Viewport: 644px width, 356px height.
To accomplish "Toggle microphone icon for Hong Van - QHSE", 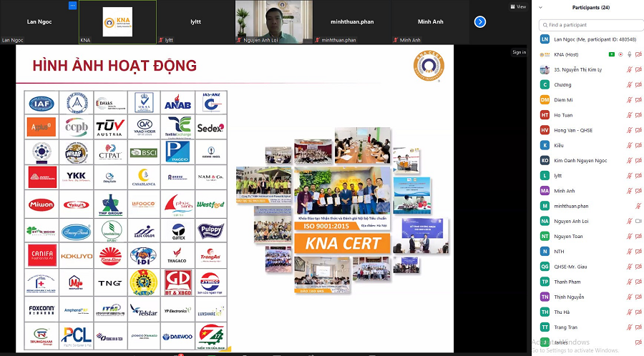I will pos(629,130).
